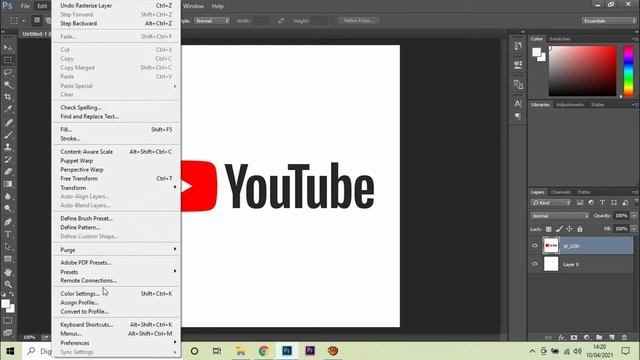
Task: Toggle lock transparent pixels
Action: tap(549, 229)
